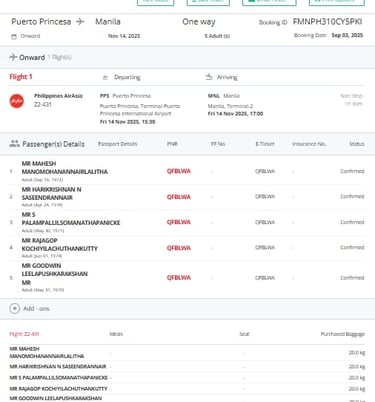Click flight number Z2-431 under airline name
The height and width of the screenshot is (402, 375).
[43, 104]
